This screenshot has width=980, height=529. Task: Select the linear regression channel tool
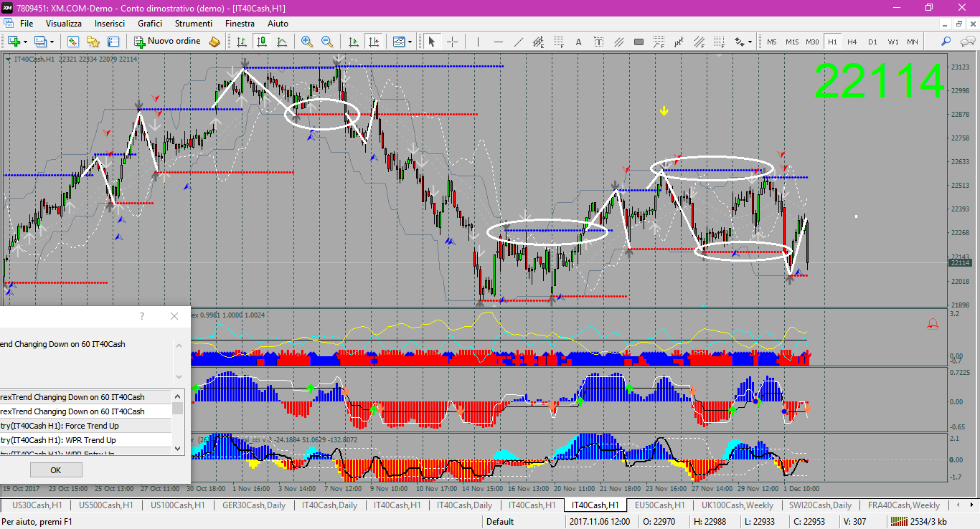679,42
